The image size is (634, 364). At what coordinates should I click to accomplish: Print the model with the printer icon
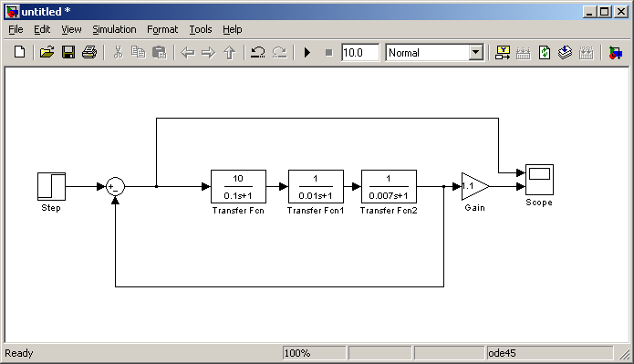pyautogui.click(x=89, y=53)
